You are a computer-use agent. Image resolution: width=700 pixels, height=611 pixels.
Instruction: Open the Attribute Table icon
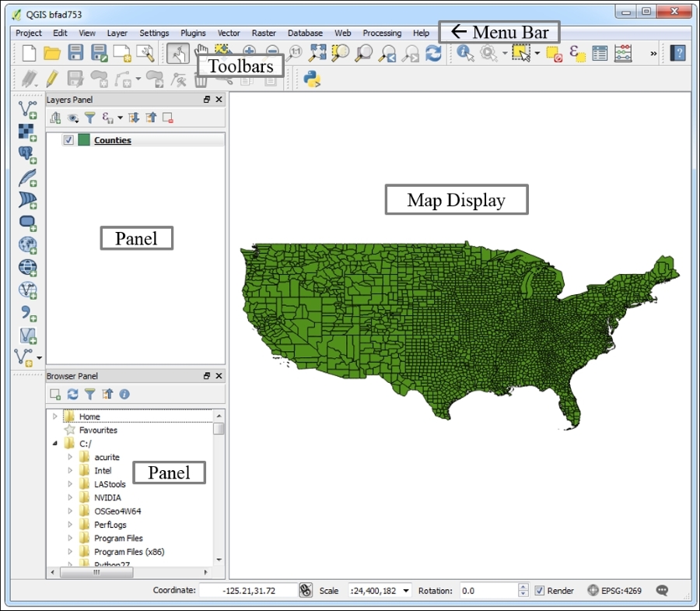pos(600,53)
